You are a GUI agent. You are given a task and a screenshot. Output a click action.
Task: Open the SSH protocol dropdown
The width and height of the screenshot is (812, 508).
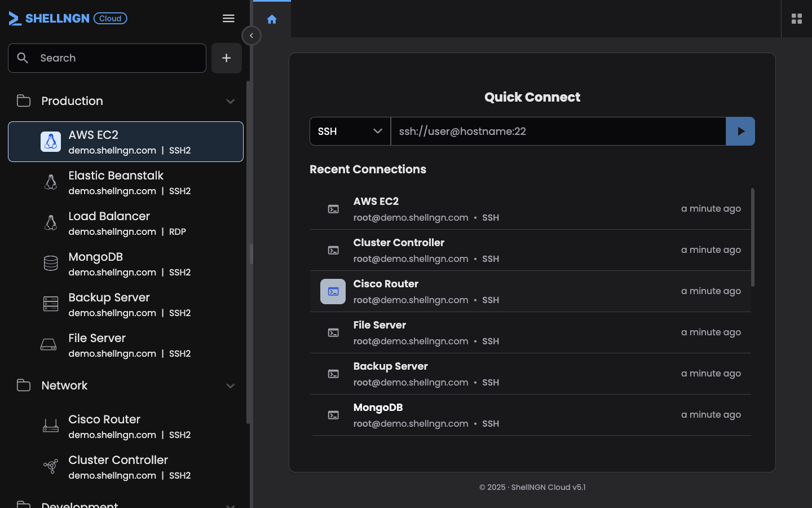tap(350, 131)
